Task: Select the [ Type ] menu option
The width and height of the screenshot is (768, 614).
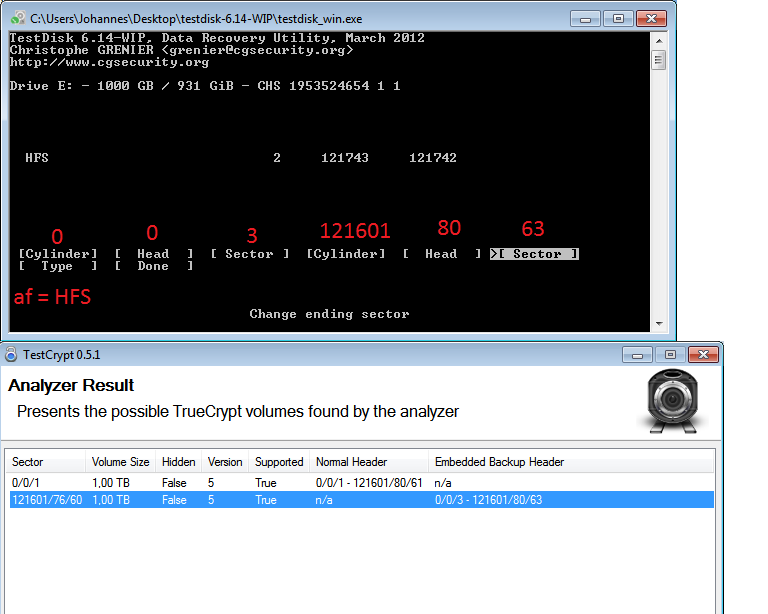Action: click(x=58, y=266)
